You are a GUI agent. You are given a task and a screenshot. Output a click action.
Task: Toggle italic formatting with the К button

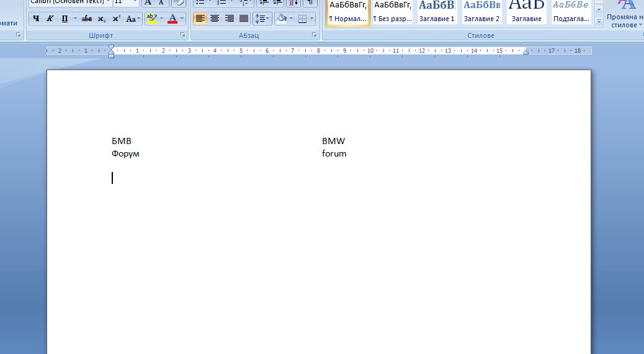pyautogui.click(x=50, y=19)
